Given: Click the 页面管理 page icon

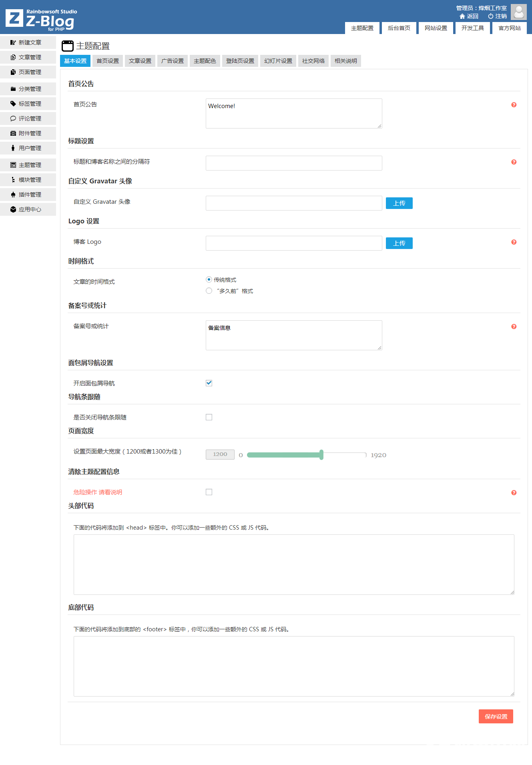Looking at the screenshot, I should point(13,72).
